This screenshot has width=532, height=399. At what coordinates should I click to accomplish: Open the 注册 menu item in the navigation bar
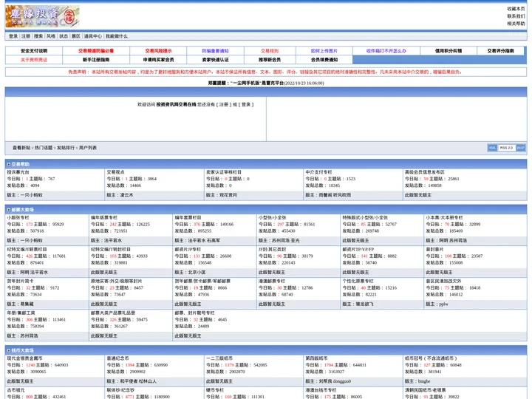pyautogui.click(x=26, y=36)
